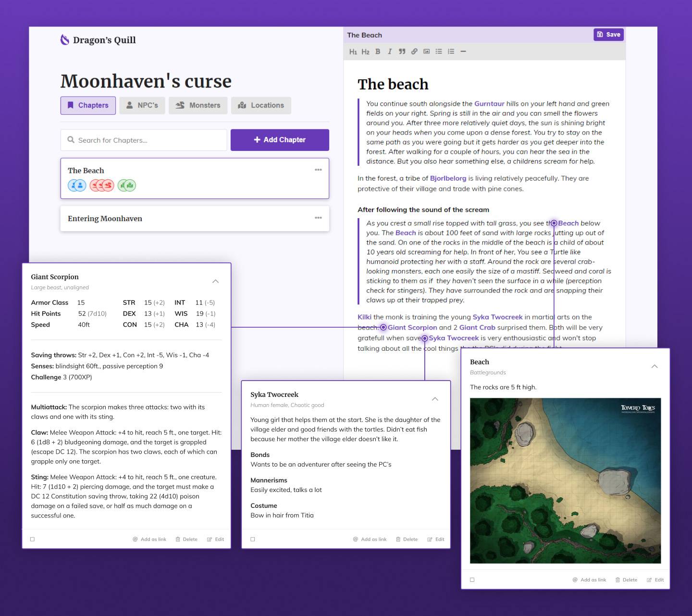Switch to the Monsters tab
This screenshot has width=692, height=616.
(198, 105)
